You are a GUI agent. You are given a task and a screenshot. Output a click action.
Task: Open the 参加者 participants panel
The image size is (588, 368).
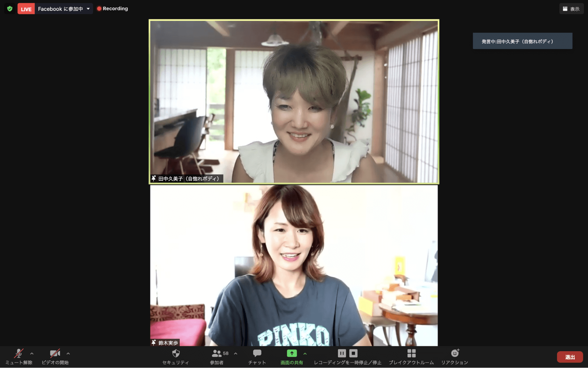(x=217, y=357)
